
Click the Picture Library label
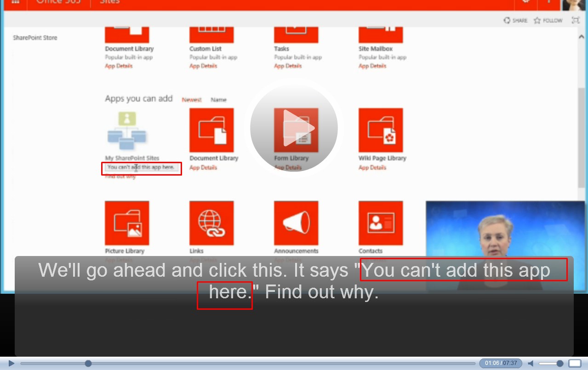click(x=125, y=251)
